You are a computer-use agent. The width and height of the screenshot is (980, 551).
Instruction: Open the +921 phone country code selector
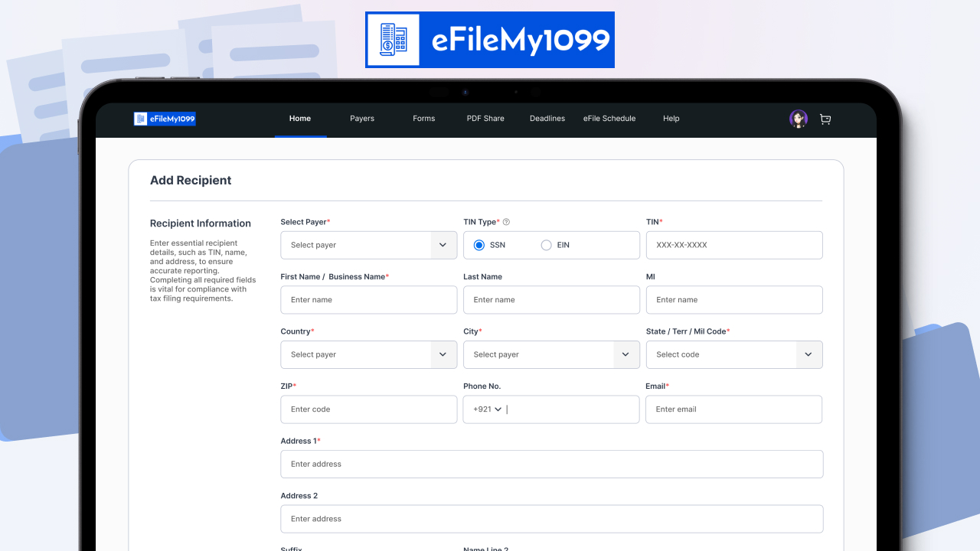(x=486, y=409)
